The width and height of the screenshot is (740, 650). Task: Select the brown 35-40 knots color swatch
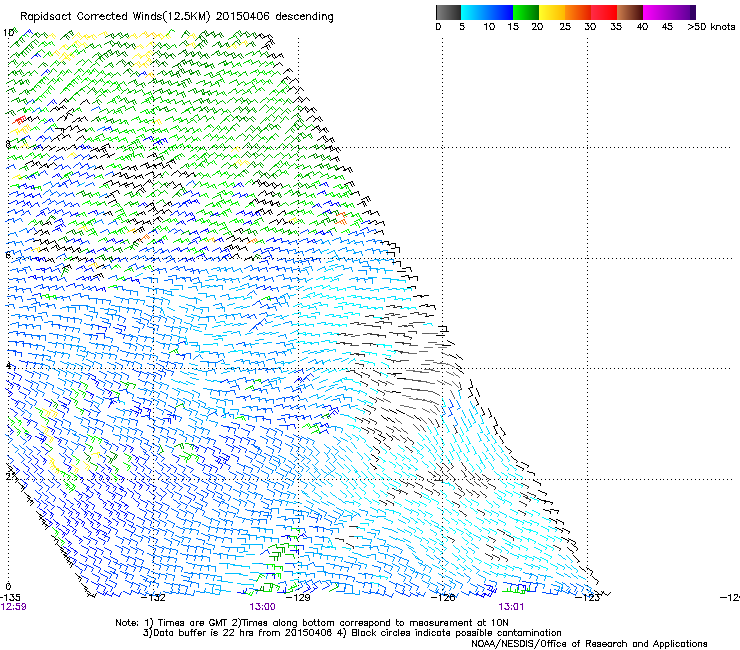tap(630, 12)
